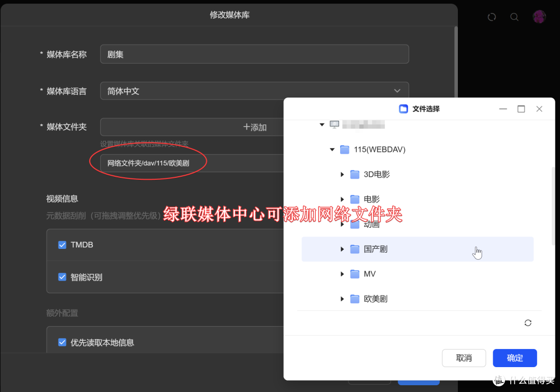Expand the 3D电影 folder arrow
The image size is (560, 392).
click(342, 175)
